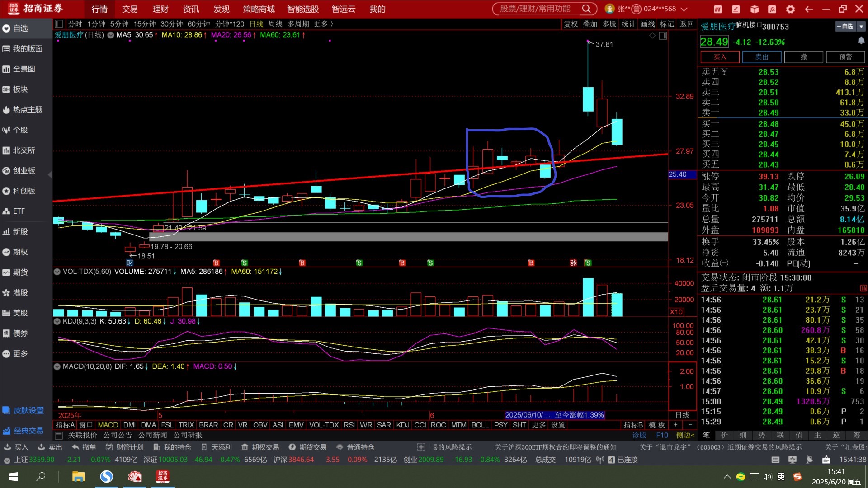Screen dimensions: 868x488
Task: Open the MACD indicator settings arrow
Action: pos(57,366)
